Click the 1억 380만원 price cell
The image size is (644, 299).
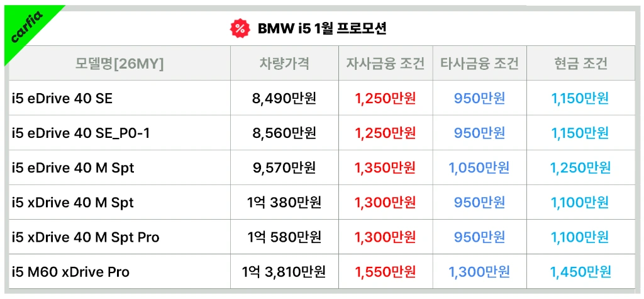point(284,202)
